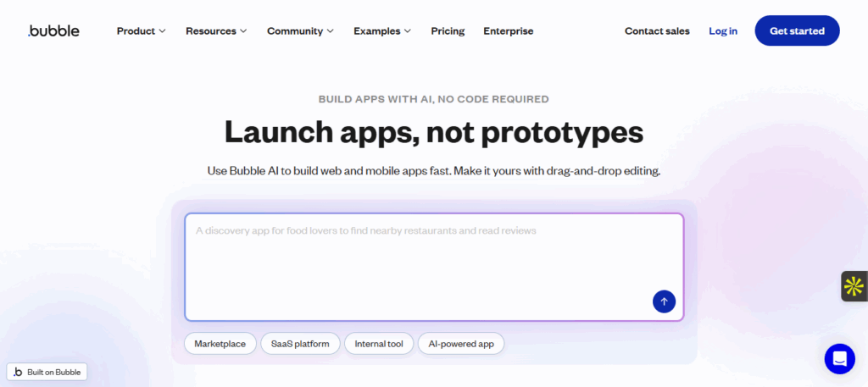Screen dimensions: 868x387
Task: Select Enterprise in the navigation bar
Action: pyautogui.click(x=509, y=31)
